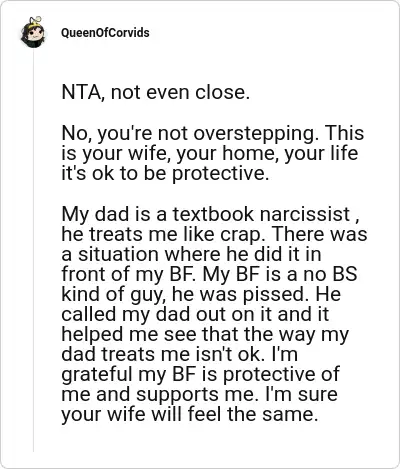Click the line "it's ok to be protective."
Viewport: 400px width, 469px height.
pyautogui.click(x=165, y=173)
